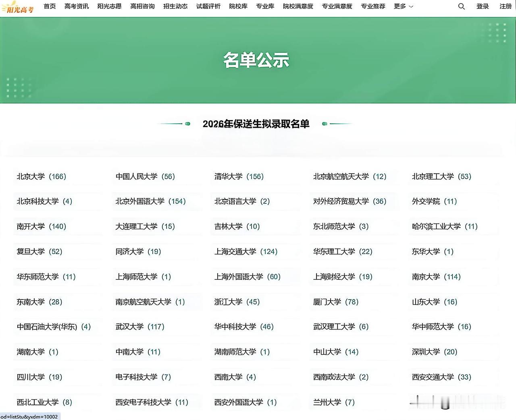The width and height of the screenshot is (516, 420).
Task: Open 北京航空航天大学 (12) list
Action: pyautogui.click(x=350, y=176)
